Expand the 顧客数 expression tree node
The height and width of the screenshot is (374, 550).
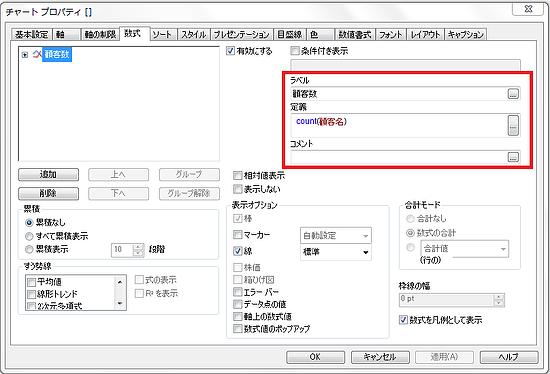[x=25, y=55]
